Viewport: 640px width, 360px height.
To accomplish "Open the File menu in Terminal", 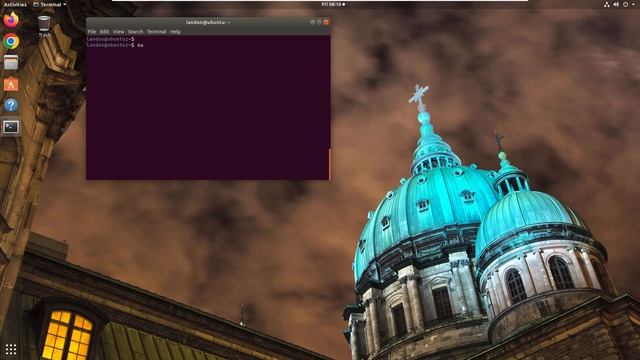I will 92,31.
